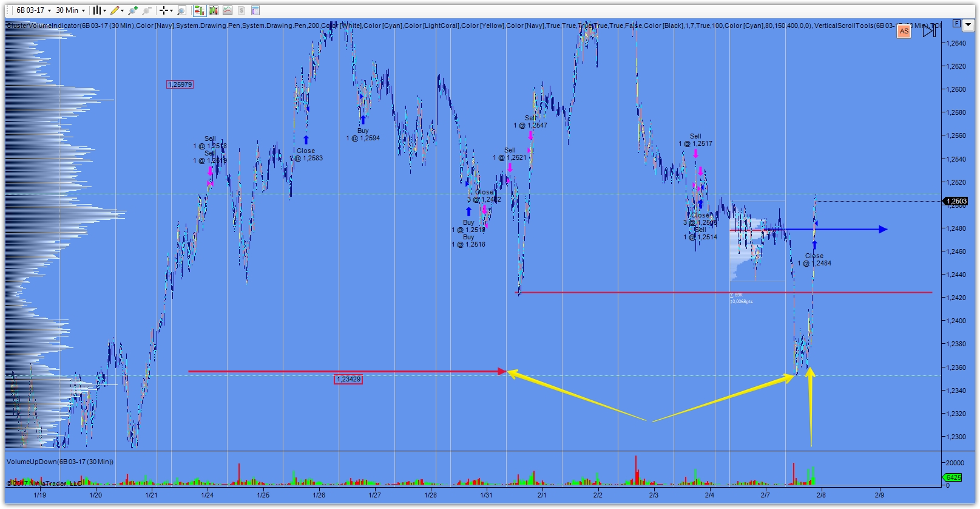Click the 1,2300 price axis label

pyautogui.click(x=956, y=437)
